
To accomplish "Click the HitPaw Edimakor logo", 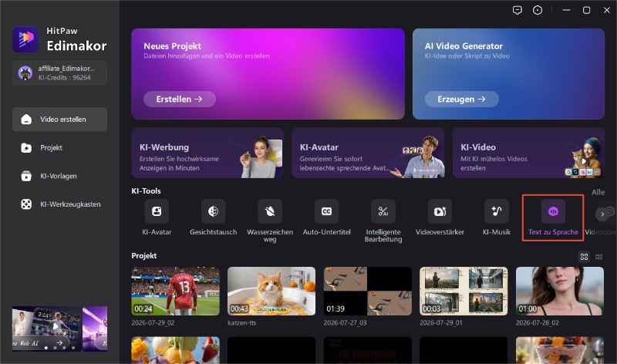I will (x=25, y=39).
